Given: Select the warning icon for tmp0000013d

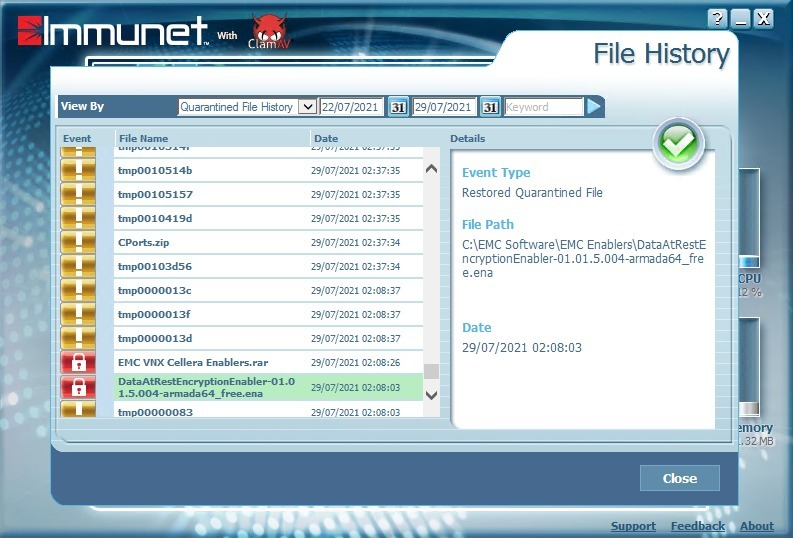Looking at the screenshot, I should pyautogui.click(x=78, y=338).
